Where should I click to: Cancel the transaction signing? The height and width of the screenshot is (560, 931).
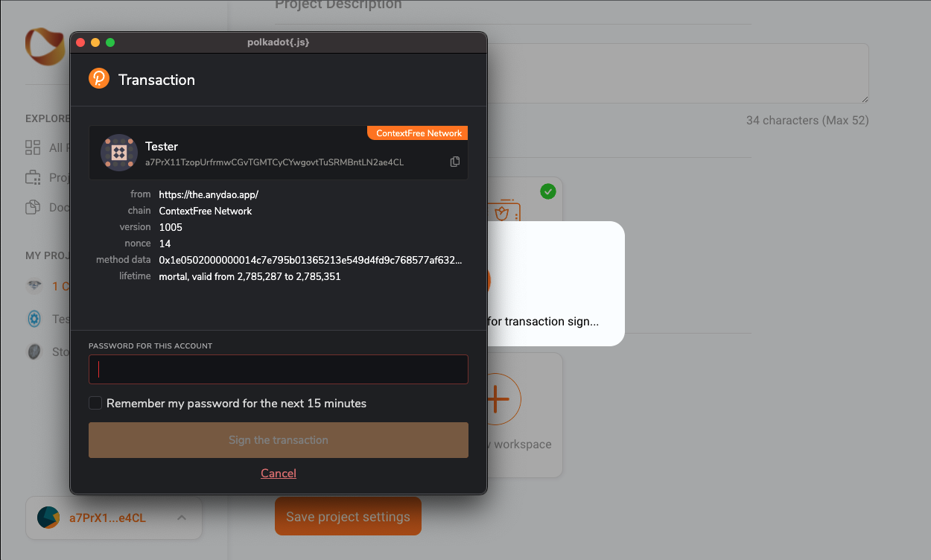[279, 474]
